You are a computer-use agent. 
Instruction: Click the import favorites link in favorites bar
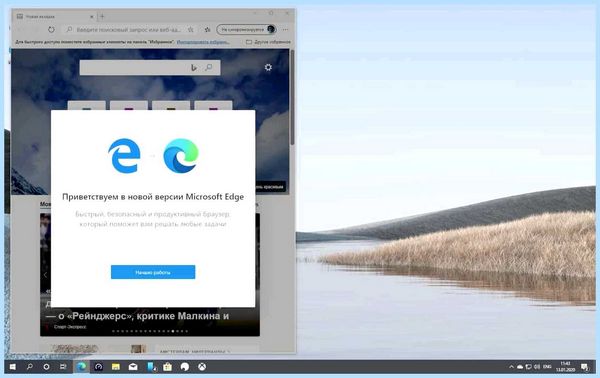click(203, 42)
